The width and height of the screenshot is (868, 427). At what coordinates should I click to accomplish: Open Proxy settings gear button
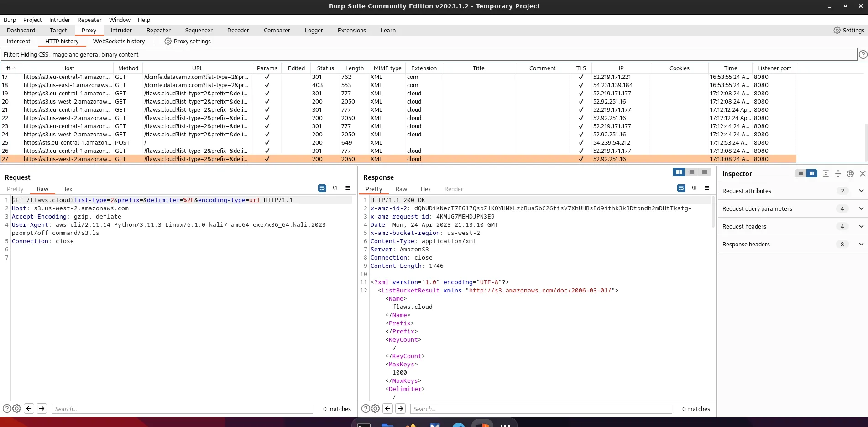188,41
